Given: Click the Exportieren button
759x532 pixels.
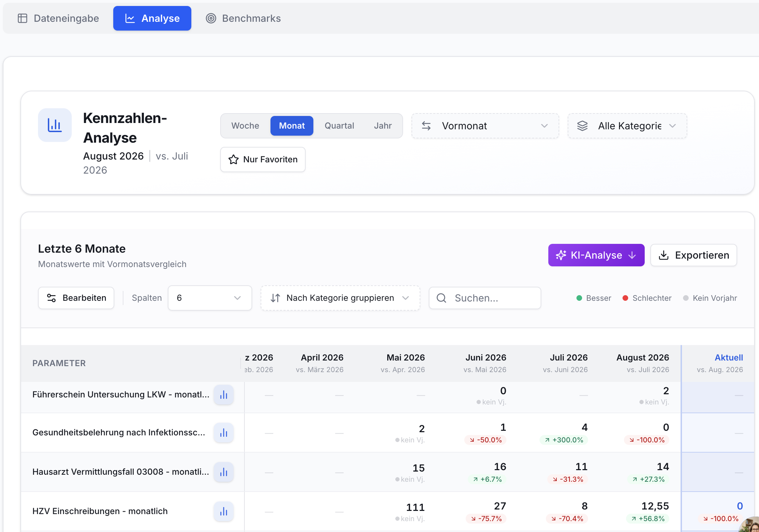Looking at the screenshot, I should tap(694, 255).
